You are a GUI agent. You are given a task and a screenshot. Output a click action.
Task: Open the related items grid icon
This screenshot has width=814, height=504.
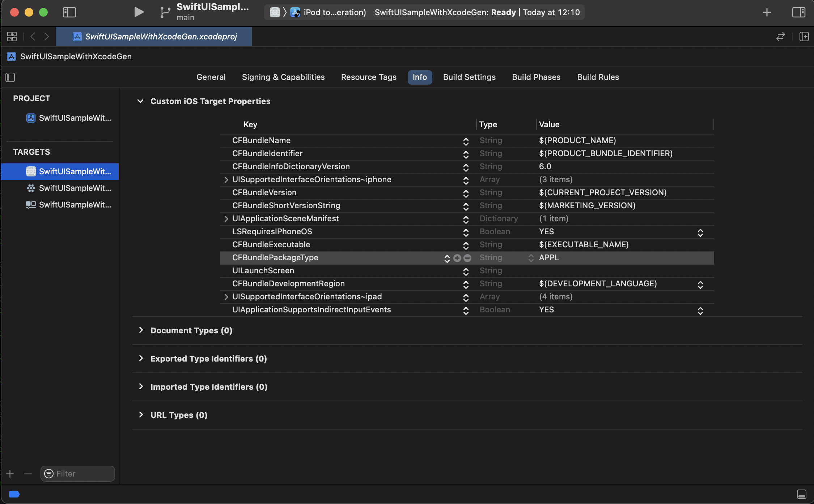point(11,36)
